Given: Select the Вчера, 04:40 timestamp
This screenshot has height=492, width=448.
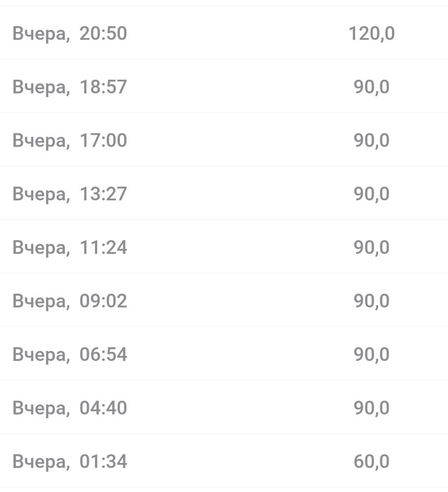Looking at the screenshot, I should click(x=70, y=408).
